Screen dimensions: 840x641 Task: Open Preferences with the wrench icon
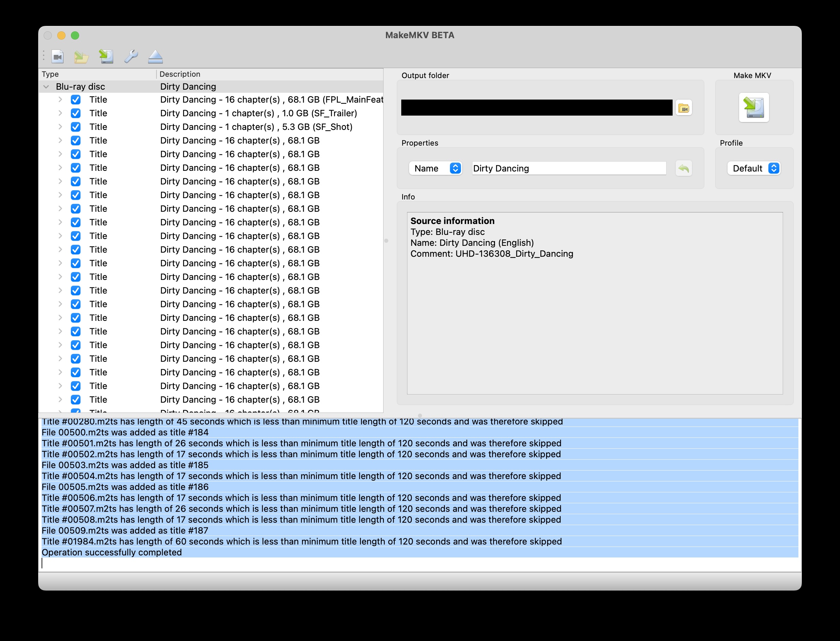131,57
